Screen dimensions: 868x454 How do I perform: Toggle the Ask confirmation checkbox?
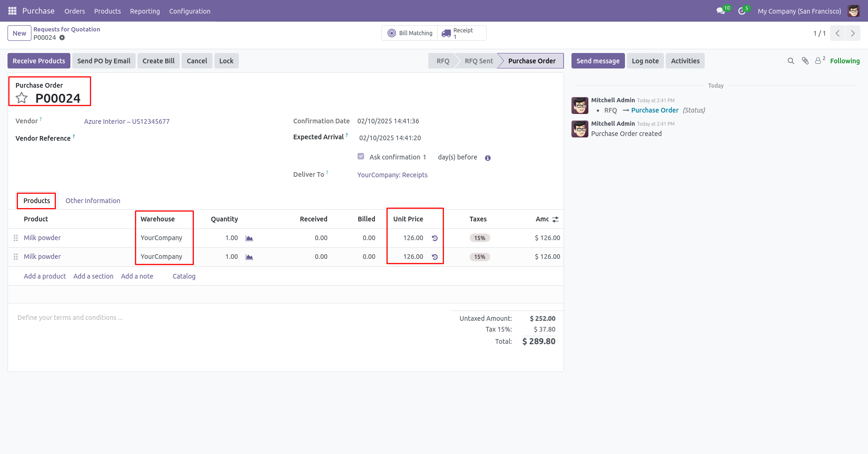tap(361, 157)
